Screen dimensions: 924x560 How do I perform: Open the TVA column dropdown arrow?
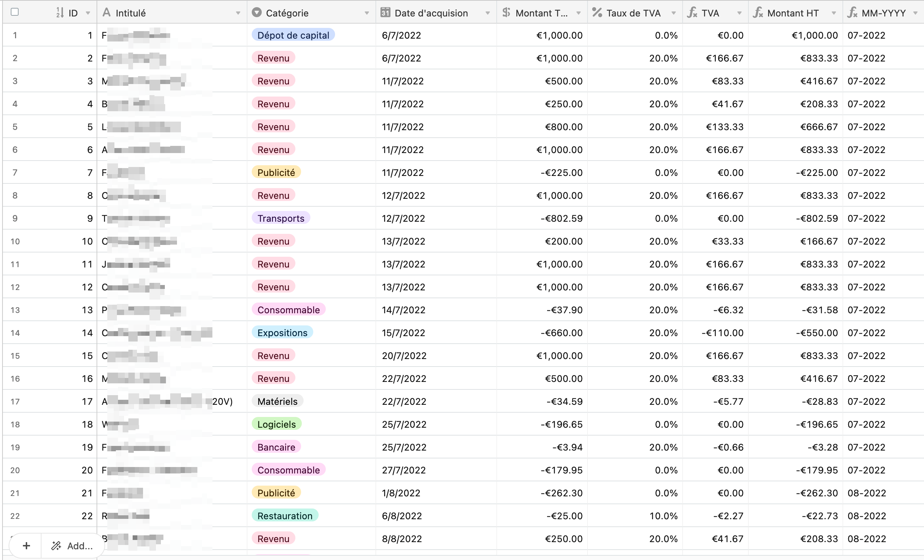[739, 13]
